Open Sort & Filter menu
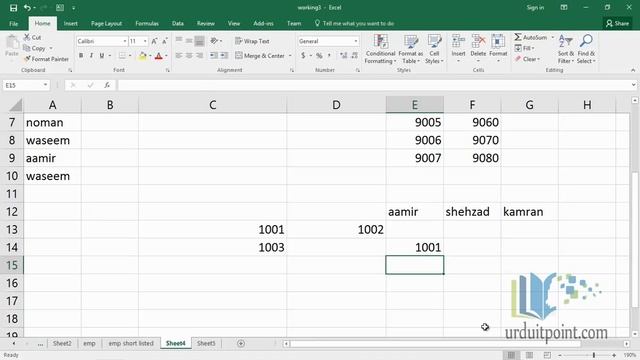The image size is (640, 360). 566,49
